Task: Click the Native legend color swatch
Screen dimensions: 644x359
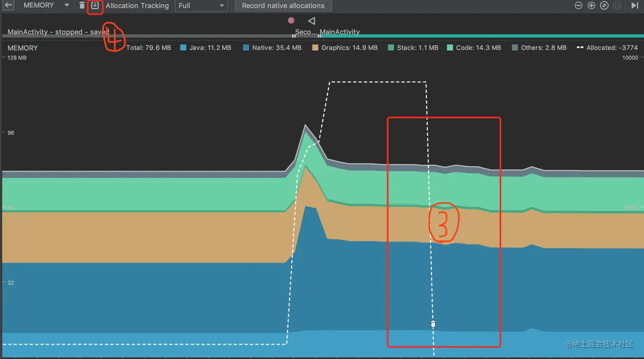Action: coord(246,48)
